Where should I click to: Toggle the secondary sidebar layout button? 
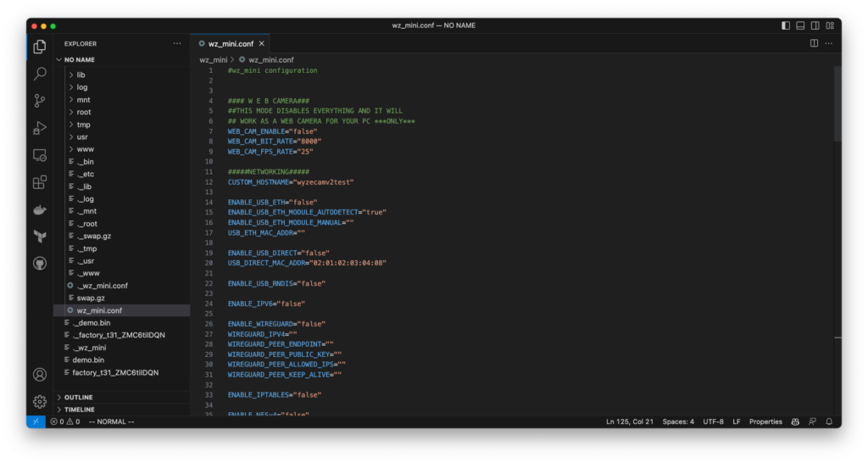(x=815, y=25)
